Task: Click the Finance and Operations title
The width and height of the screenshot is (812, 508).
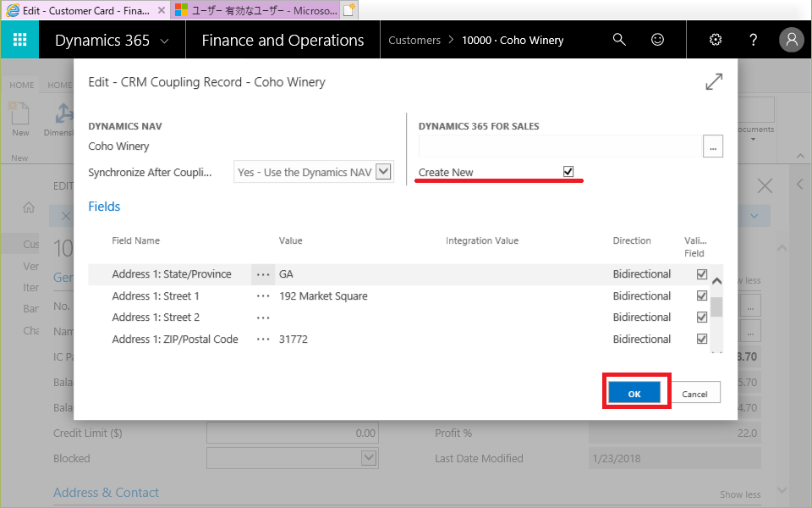Action: (283, 41)
